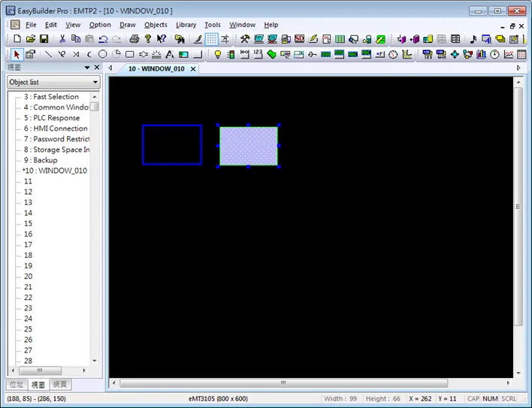The height and width of the screenshot is (408, 532).
Task: Click the SD card build icon
Action: pos(299,39)
